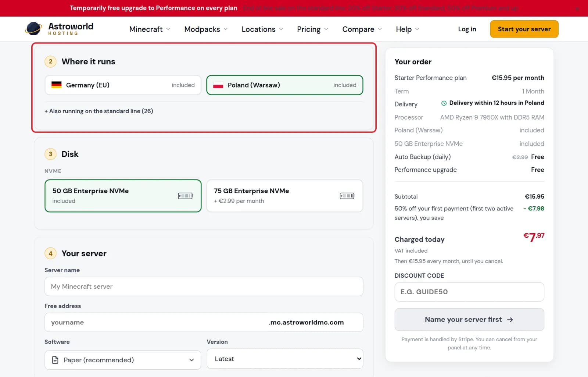Open the Compare menu
This screenshot has height=377, width=588.
click(362, 29)
